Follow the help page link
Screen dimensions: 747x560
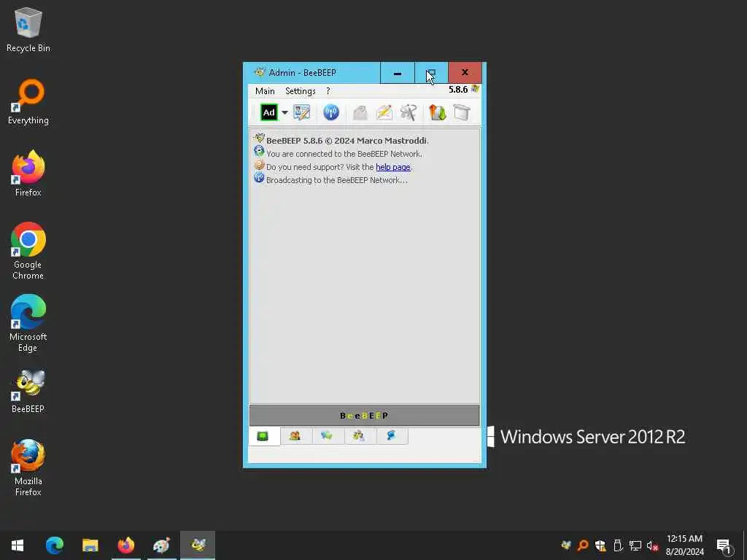tap(393, 167)
